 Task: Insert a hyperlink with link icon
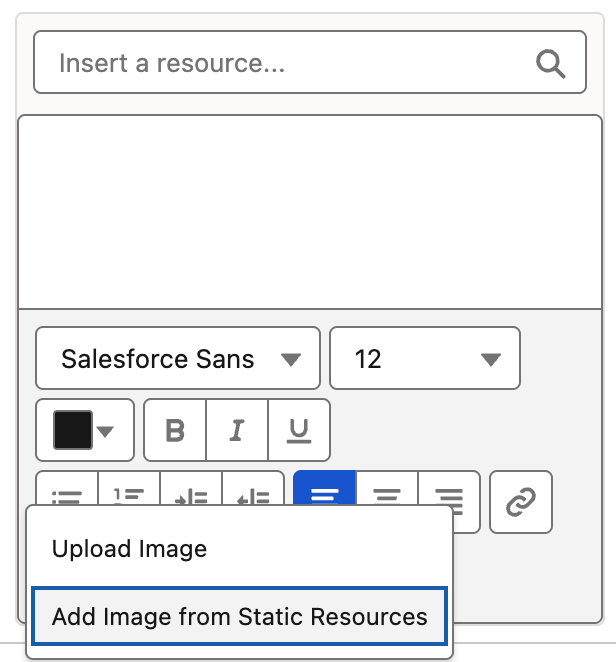pos(521,502)
